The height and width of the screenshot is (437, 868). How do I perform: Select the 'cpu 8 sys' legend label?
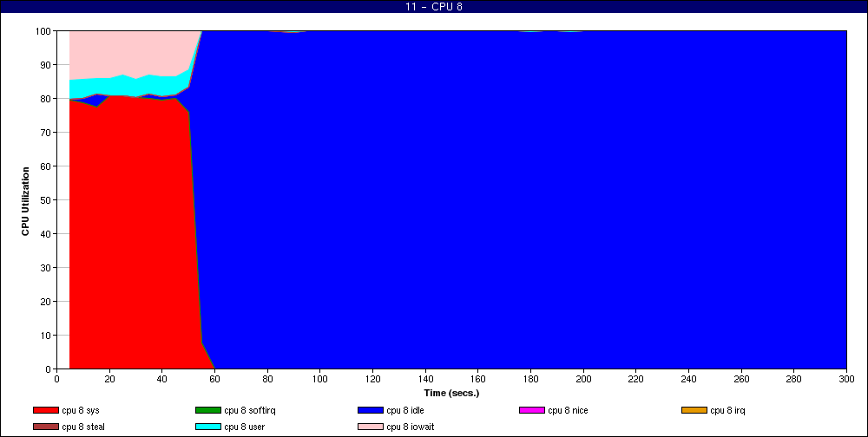tap(81, 410)
